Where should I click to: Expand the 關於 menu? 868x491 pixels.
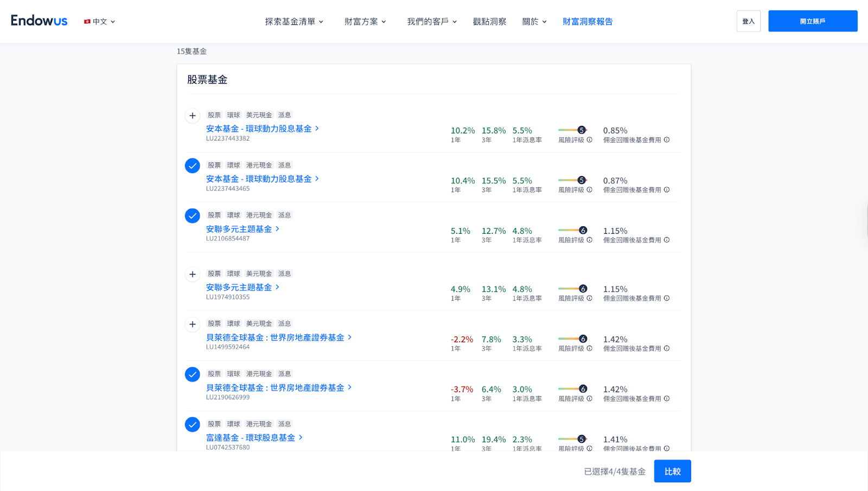tap(534, 22)
